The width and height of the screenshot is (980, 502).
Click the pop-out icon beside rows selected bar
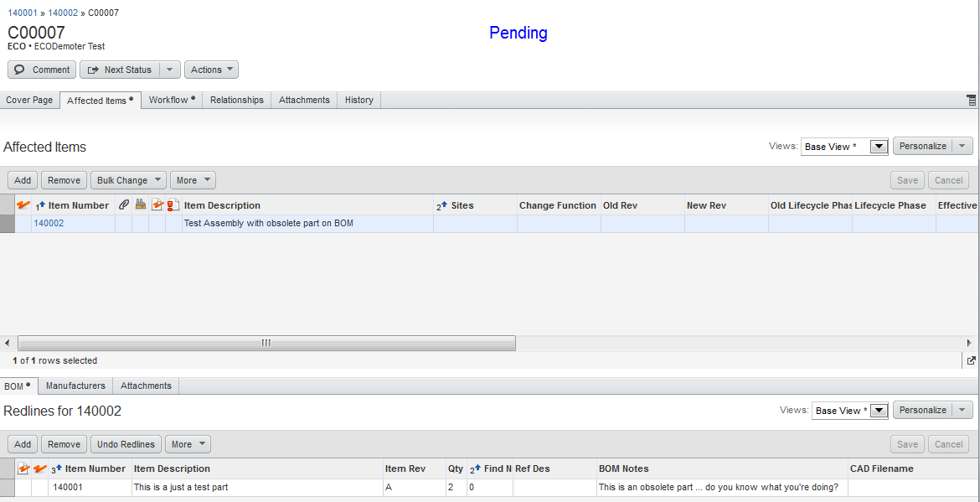click(971, 360)
